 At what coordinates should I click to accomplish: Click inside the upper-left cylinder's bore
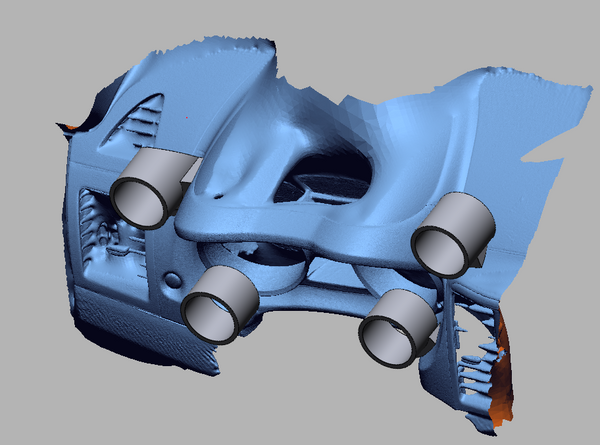coord(139,199)
